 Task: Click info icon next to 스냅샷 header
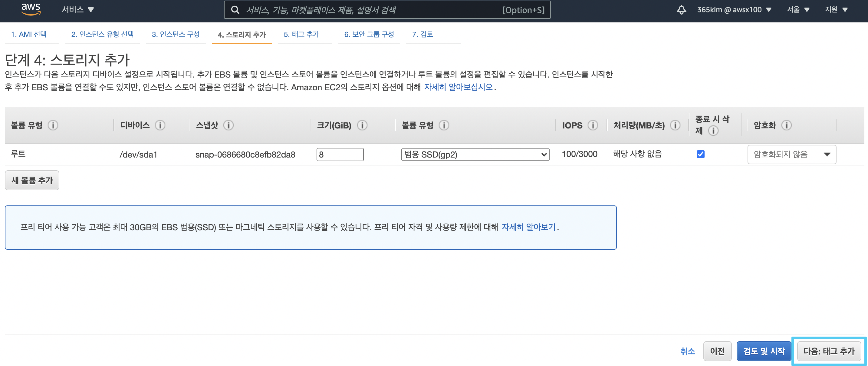229,125
